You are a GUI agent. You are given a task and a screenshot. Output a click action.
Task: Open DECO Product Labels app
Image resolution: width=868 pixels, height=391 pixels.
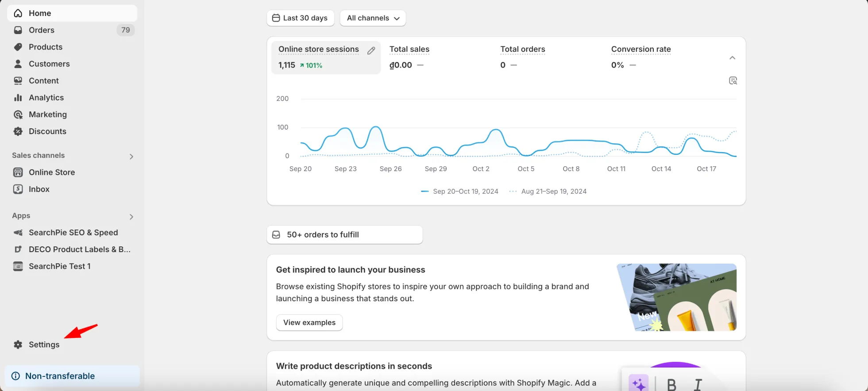[x=72, y=249]
